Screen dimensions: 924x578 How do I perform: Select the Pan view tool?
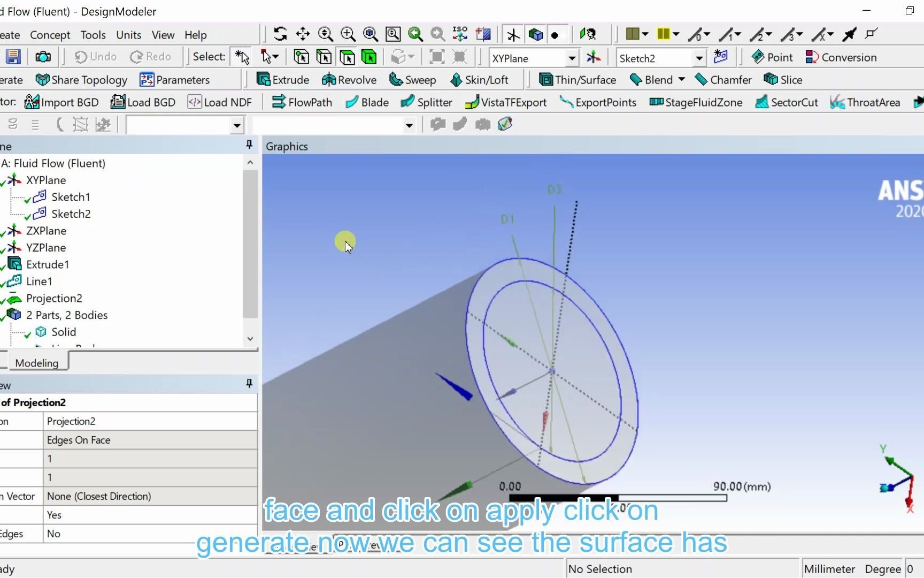(x=303, y=34)
